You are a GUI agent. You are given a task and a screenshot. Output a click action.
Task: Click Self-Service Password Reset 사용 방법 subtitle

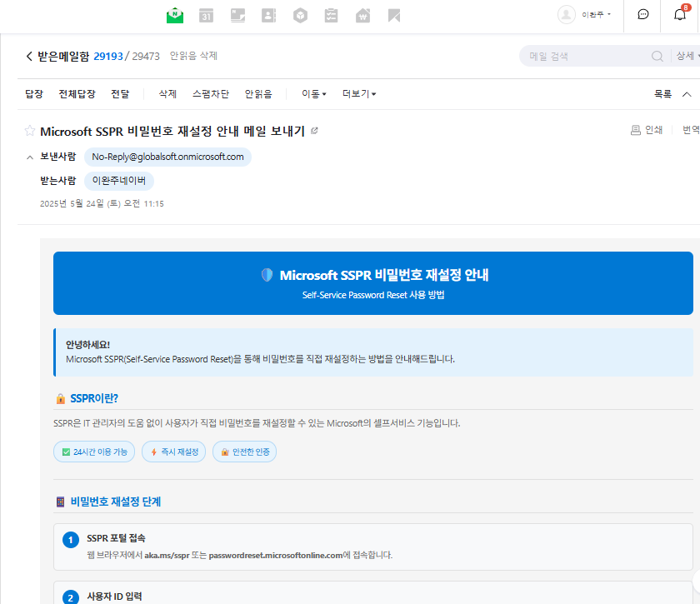(373, 295)
